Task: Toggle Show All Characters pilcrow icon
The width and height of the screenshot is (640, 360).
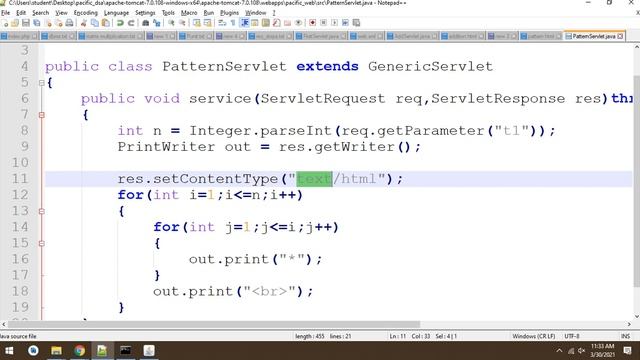Action: (x=233, y=23)
